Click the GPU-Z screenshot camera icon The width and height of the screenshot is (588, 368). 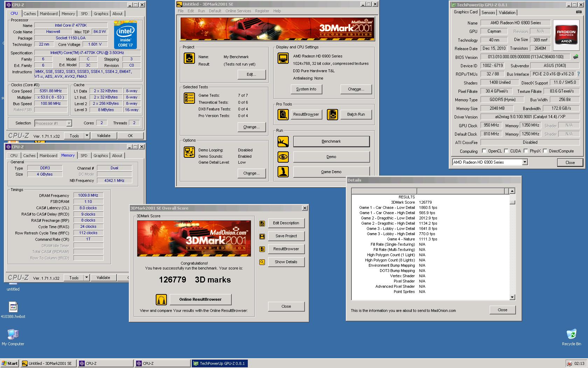click(579, 12)
